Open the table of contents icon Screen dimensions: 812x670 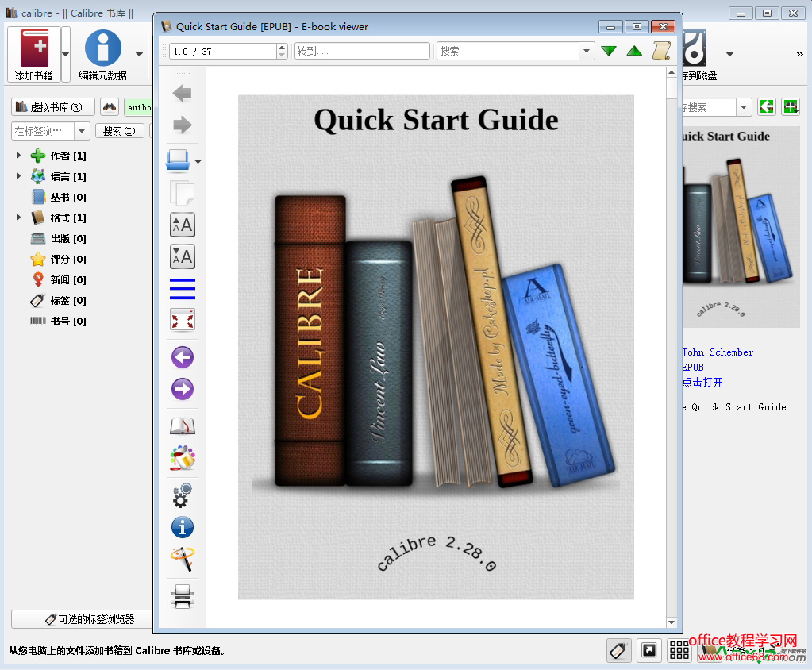coord(183,289)
